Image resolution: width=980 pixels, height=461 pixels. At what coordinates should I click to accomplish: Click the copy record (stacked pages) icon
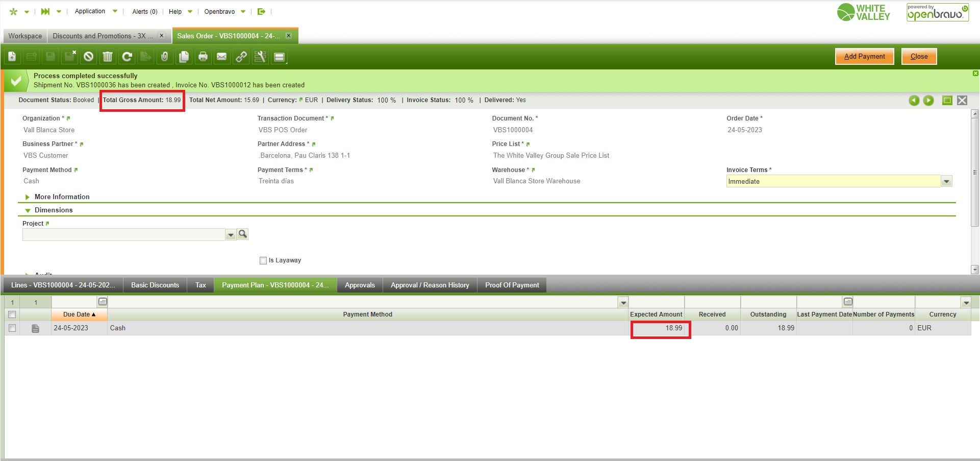(184, 57)
